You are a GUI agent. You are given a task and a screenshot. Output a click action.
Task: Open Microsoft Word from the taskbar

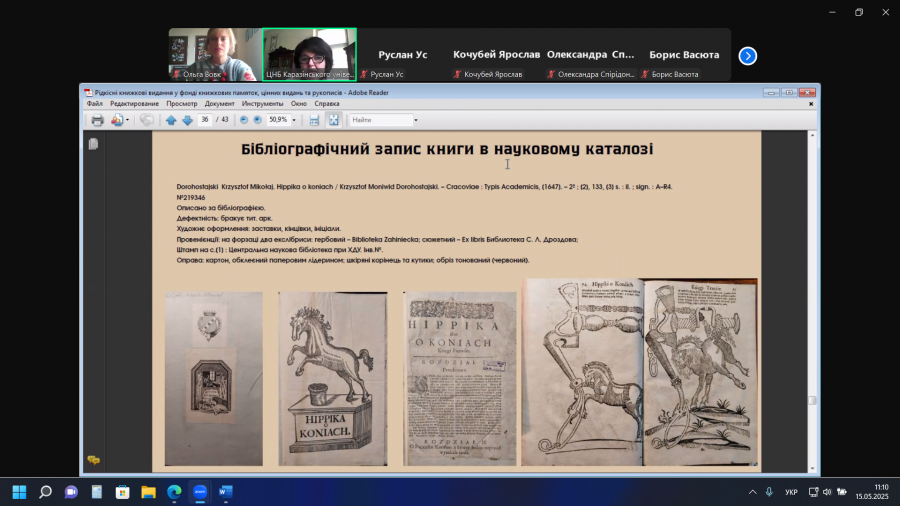coord(226,492)
